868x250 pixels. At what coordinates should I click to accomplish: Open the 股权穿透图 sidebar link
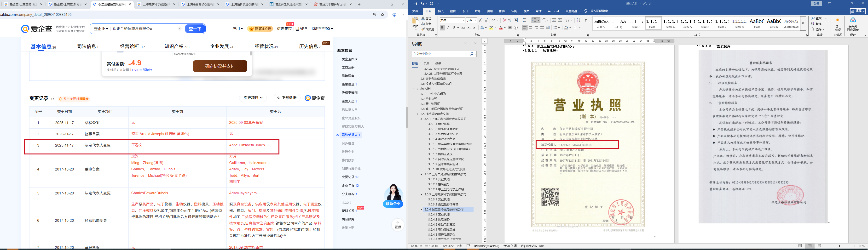(349, 93)
